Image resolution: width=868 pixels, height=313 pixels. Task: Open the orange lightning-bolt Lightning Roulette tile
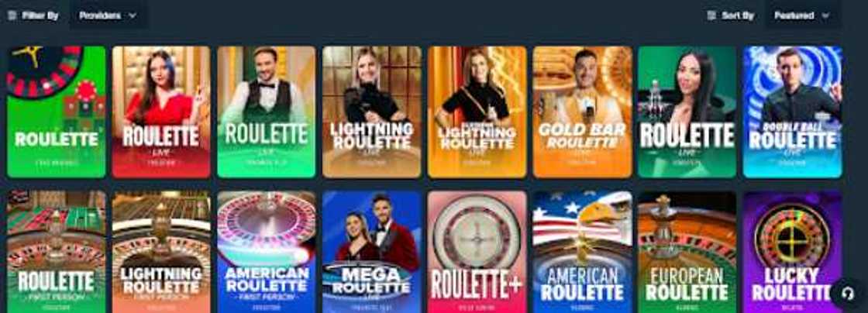point(477,112)
